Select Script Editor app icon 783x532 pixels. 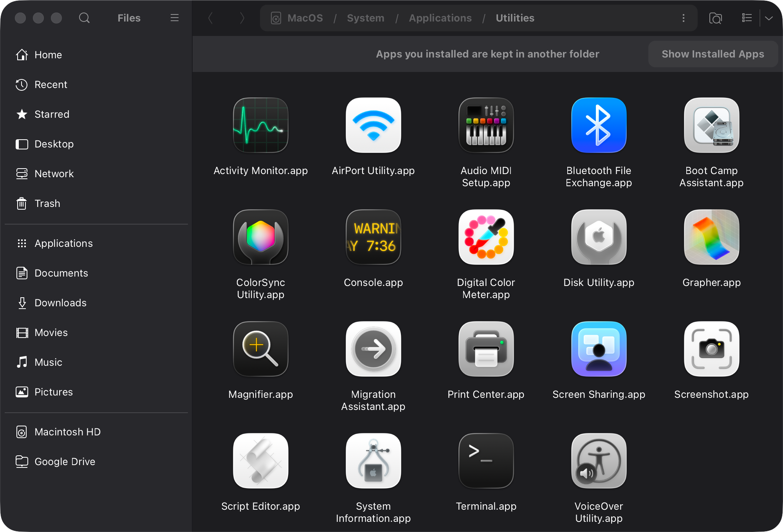pos(260,461)
